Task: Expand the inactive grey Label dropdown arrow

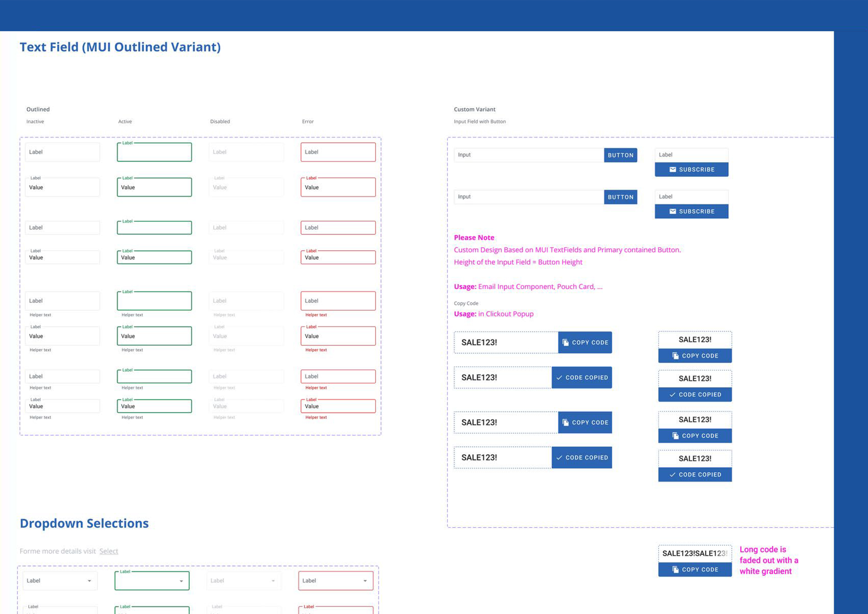Action: tap(89, 581)
